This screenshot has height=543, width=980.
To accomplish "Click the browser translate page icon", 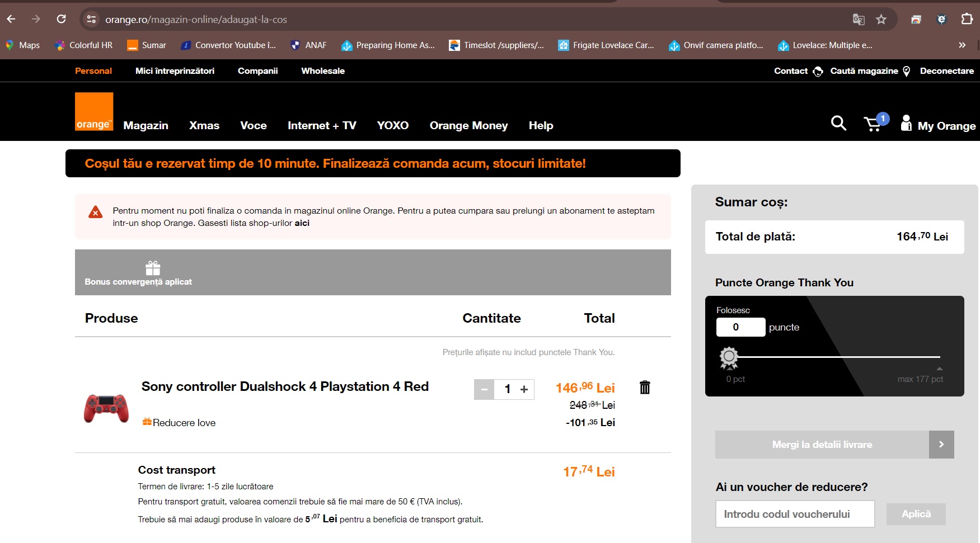I will [x=858, y=20].
